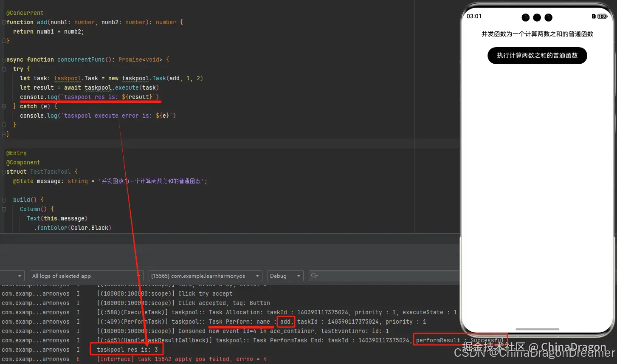Open the 'All logs of selected app' dropdown
617x364 pixels.
click(x=86, y=276)
